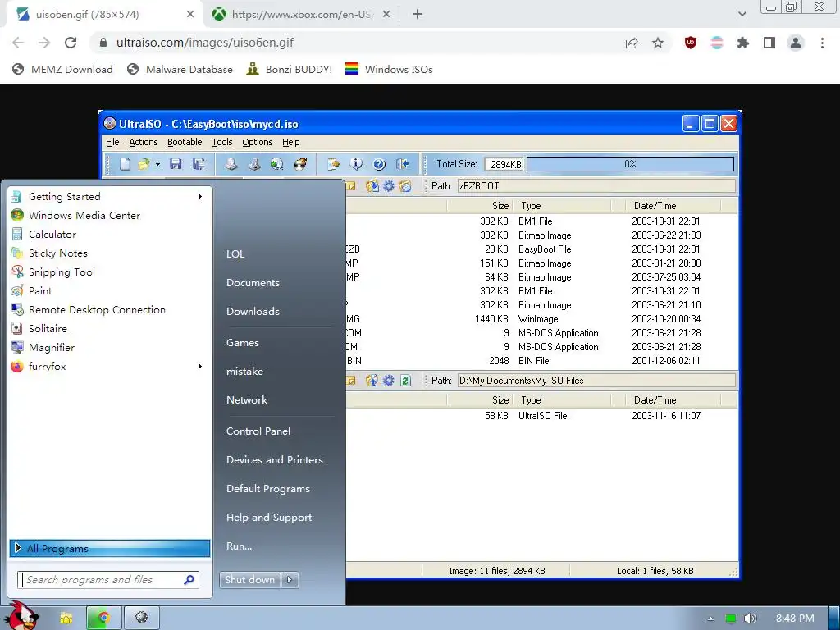Screen dimensions: 840x630
Task: Click the gear icon in local panel toolbar
Action: [x=388, y=381]
